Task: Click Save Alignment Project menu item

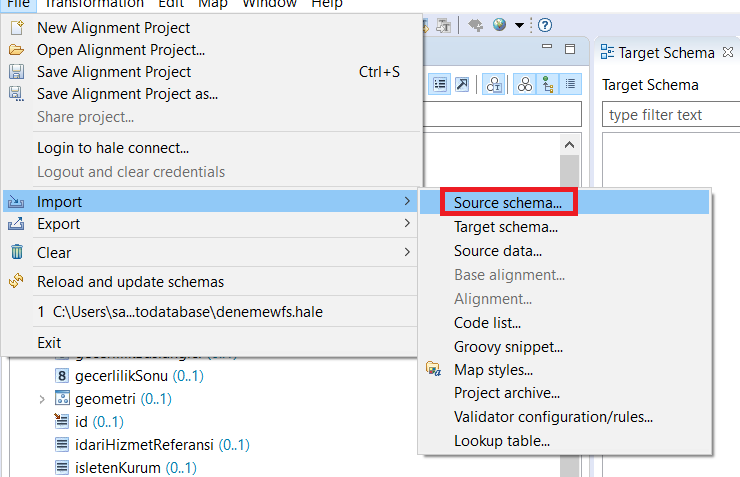Action: pyautogui.click(x=211, y=72)
